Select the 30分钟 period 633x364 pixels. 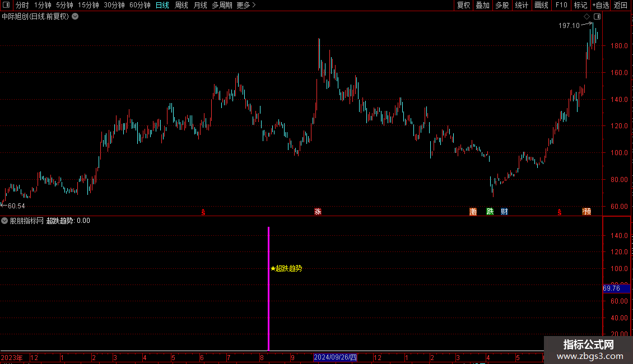coord(114,5)
